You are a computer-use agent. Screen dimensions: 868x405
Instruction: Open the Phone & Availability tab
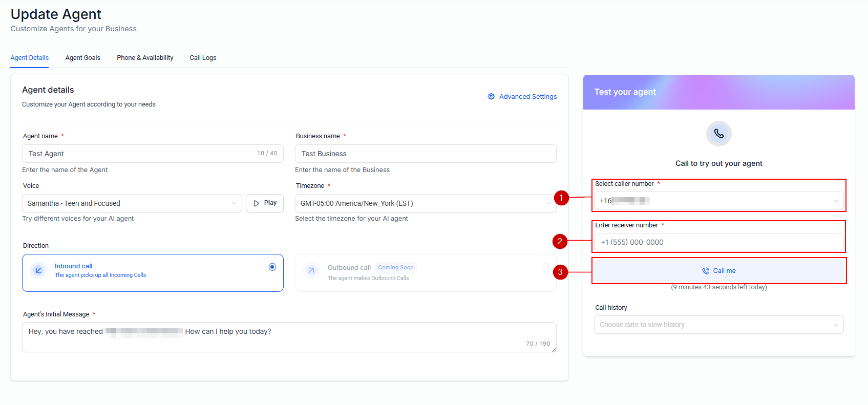(x=145, y=58)
